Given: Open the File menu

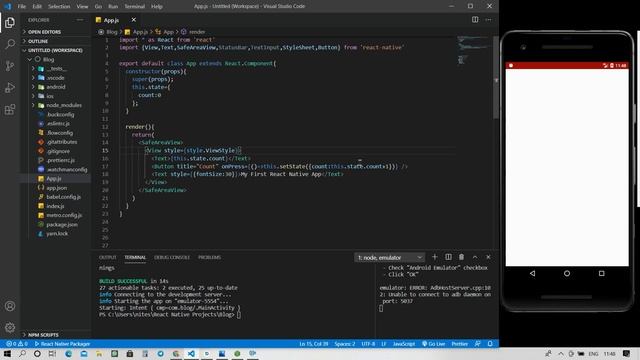Looking at the screenshot, I should [x=22, y=7].
